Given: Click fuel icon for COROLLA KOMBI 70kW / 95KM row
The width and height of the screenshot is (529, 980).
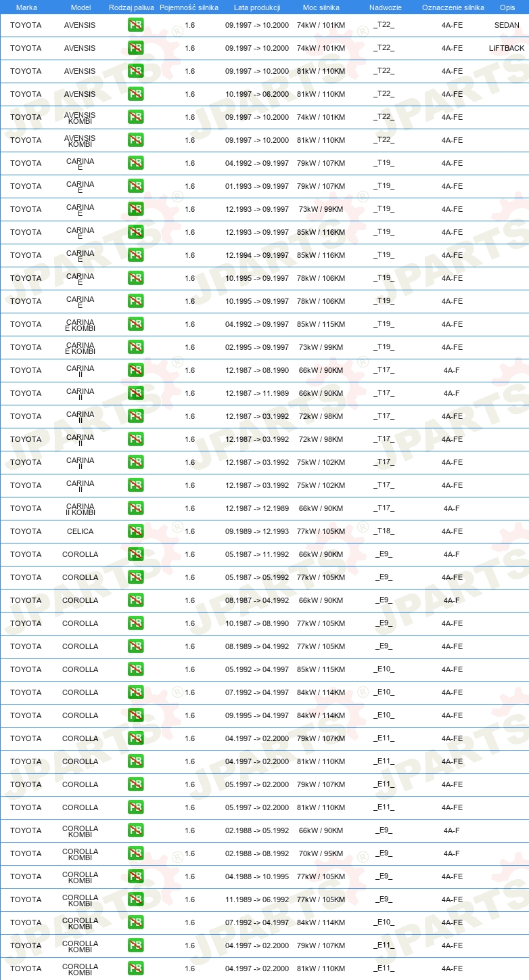Looking at the screenshot, I should 135,853.
